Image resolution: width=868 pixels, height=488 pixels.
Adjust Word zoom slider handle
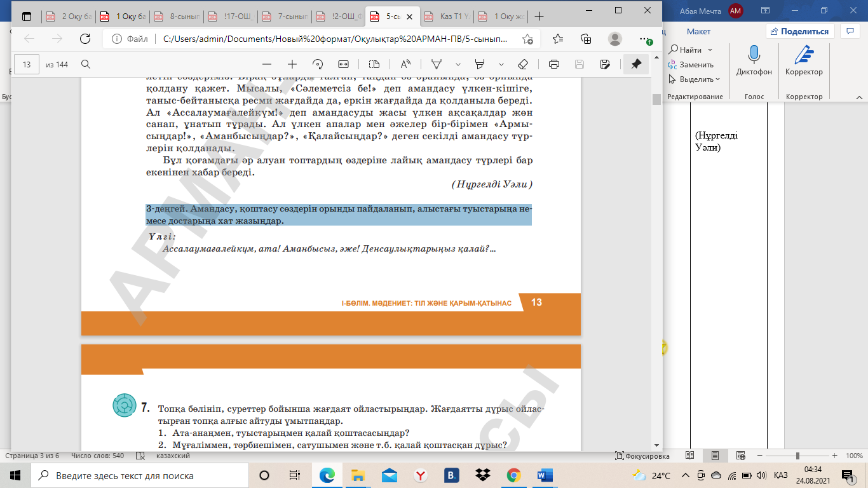pos(797,456)
